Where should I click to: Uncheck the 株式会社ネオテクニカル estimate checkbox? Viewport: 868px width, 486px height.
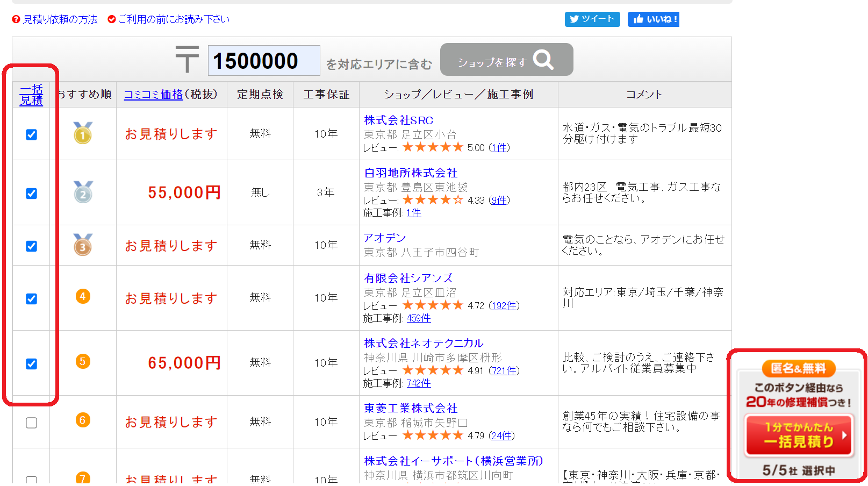32,364
